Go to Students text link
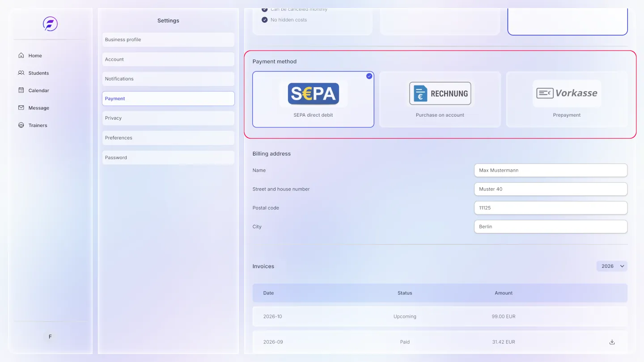This screenshot has height=362, width=644. [x=39, y=73]
